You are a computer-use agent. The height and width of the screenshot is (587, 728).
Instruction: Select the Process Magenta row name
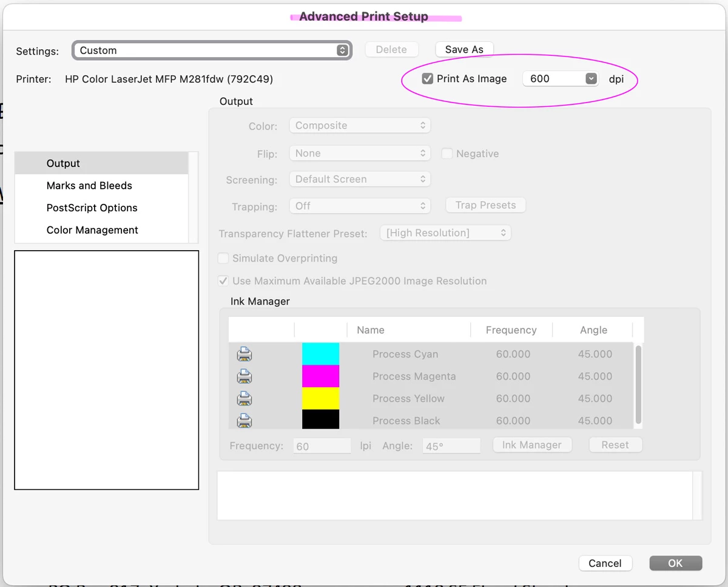click(x=414, y=376)
